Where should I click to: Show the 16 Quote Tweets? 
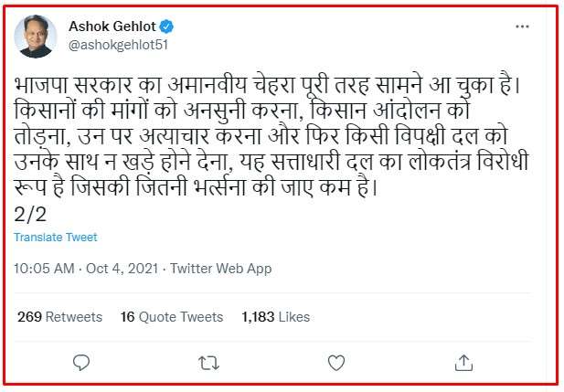[172, 317]
